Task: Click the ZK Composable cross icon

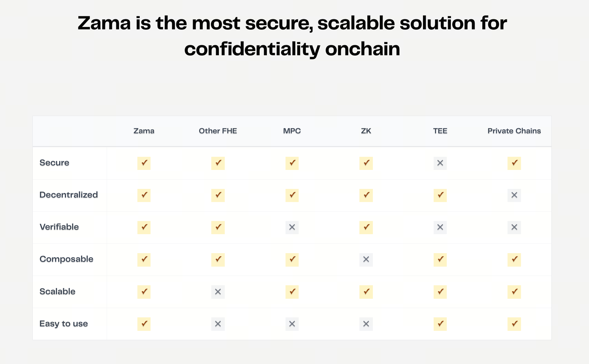Action: 366,259
